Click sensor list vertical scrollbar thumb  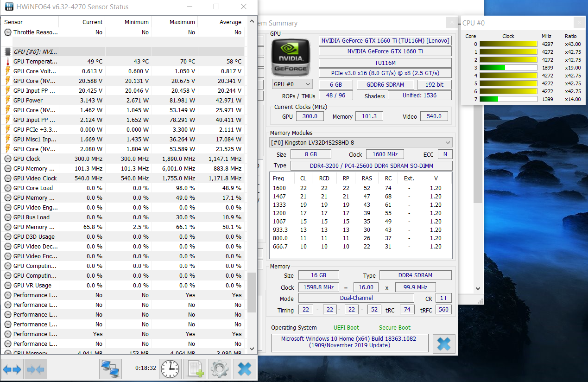(252, 293)
